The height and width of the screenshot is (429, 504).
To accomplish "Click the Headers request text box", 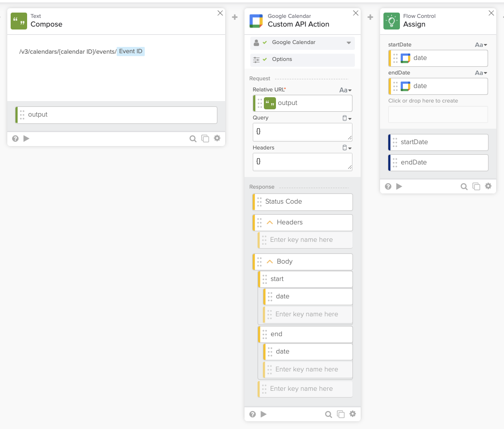I will tap(302, 162).
